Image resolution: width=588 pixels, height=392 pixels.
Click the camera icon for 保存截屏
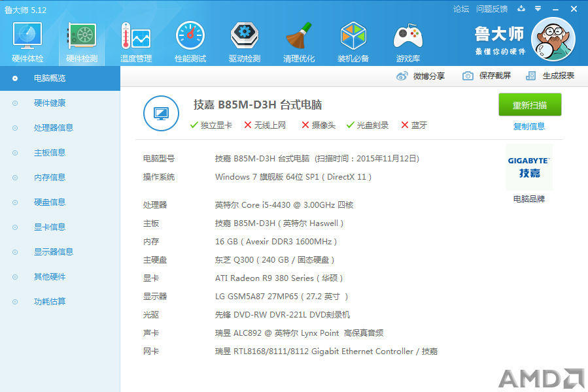tap(468, 76)
